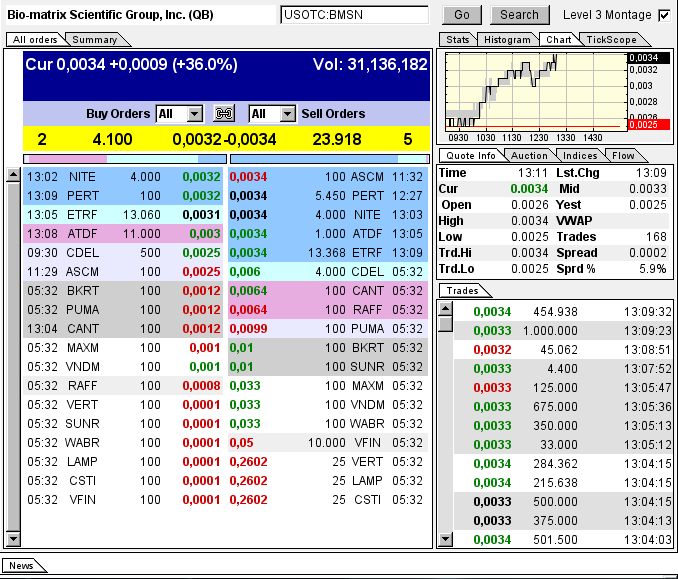This screenshot has height=579, width=678.
Task: Select ETRF buy order 13.060
Action: (x=123, y=215)
